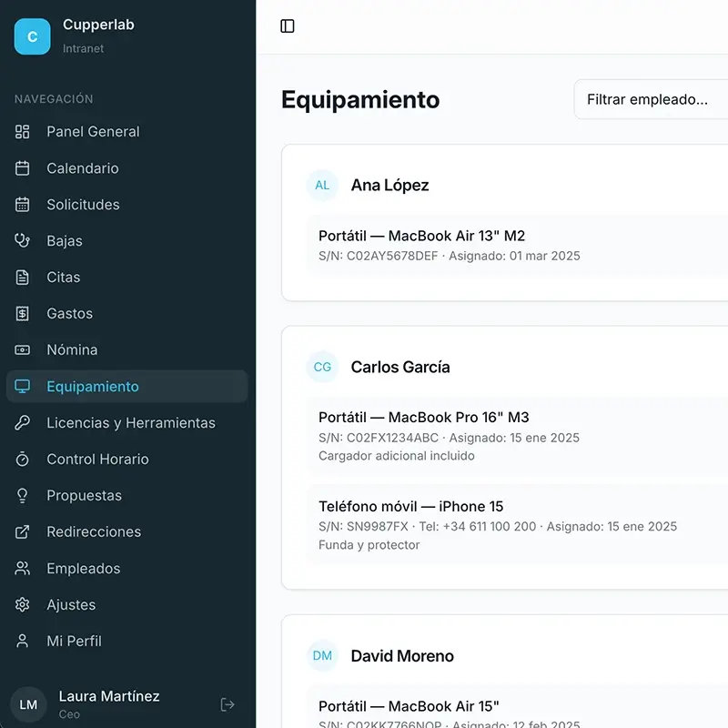The width and height of the screenshot is (728, 728).
Task: Click the Cupperlab Intranet title
Action: pos(98,36)
